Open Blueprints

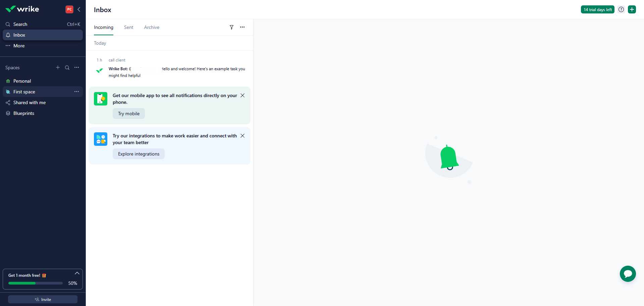coord(43,113)
